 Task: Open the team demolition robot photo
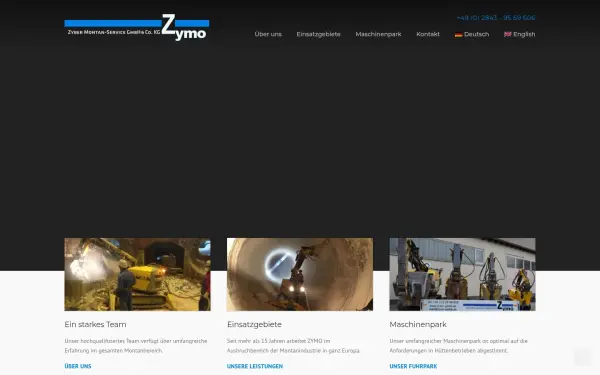coord(137,274)
